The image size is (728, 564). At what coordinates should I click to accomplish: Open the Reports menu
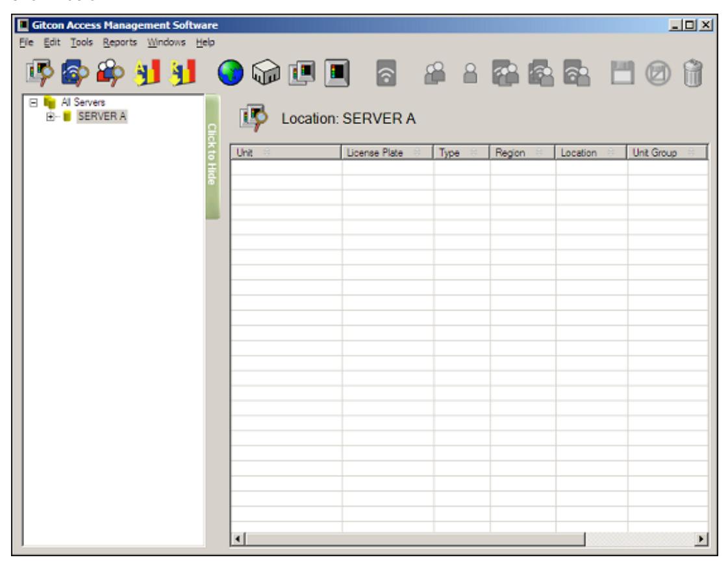(119, 42)
